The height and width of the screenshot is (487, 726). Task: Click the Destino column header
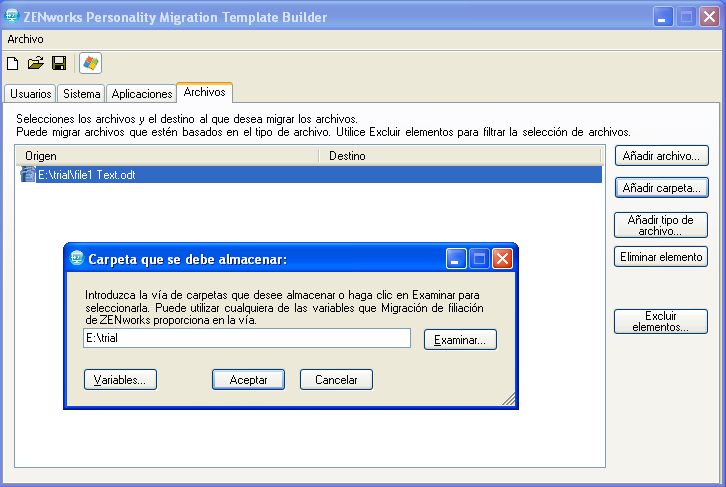[460, 156]
